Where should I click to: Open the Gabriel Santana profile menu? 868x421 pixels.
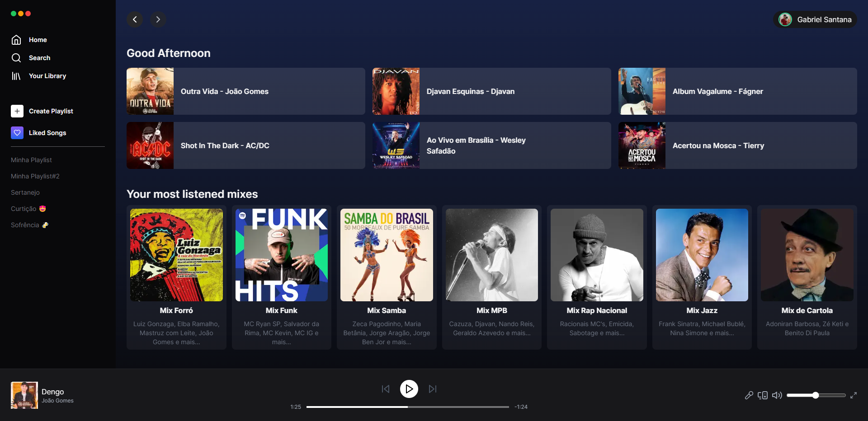click(x=814, y=19)
